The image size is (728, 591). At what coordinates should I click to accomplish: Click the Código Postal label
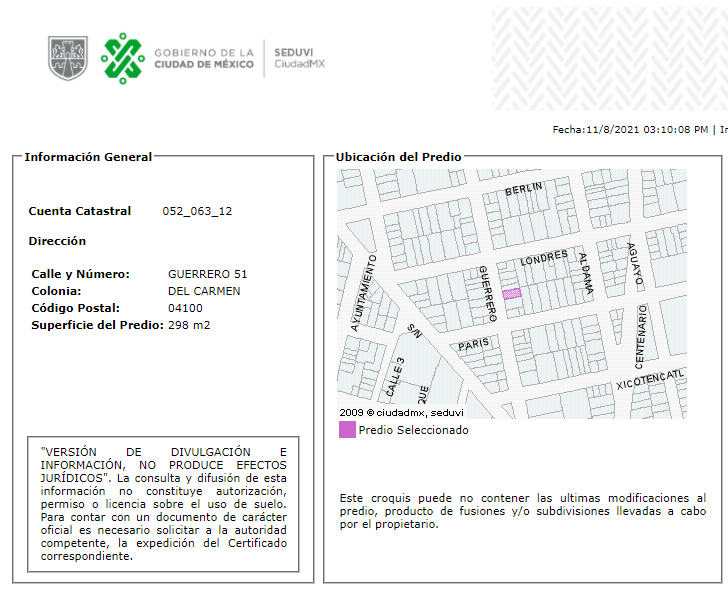[x=76, y=308]
